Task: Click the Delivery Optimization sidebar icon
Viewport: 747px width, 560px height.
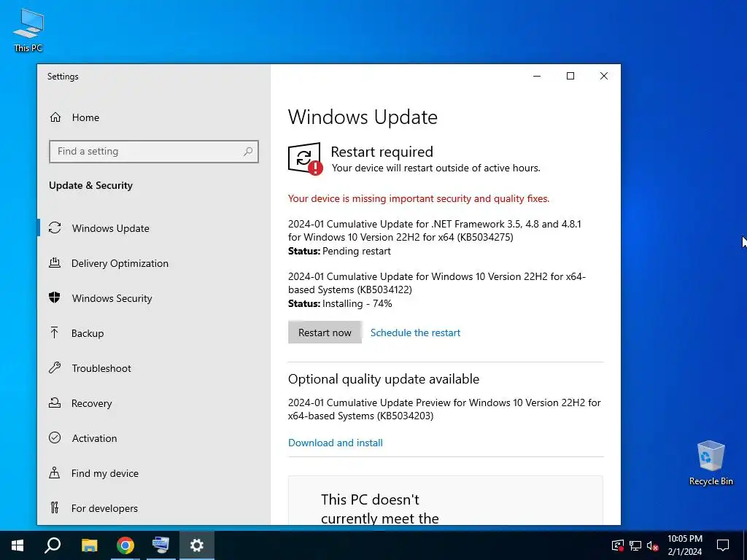Action: (x=55, y=262)
